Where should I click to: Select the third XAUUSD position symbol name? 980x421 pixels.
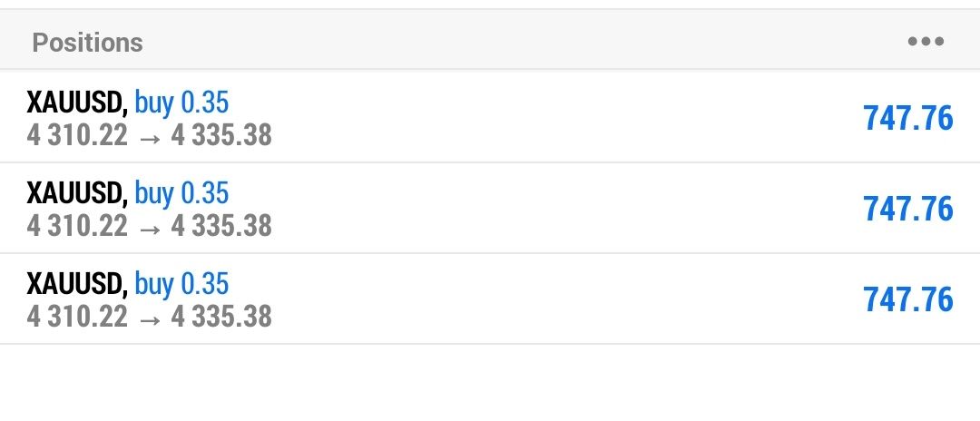[x=76, y=283]
